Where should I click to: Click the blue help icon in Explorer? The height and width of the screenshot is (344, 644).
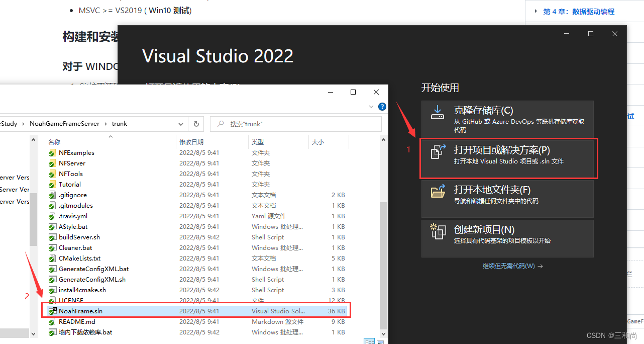382,107
